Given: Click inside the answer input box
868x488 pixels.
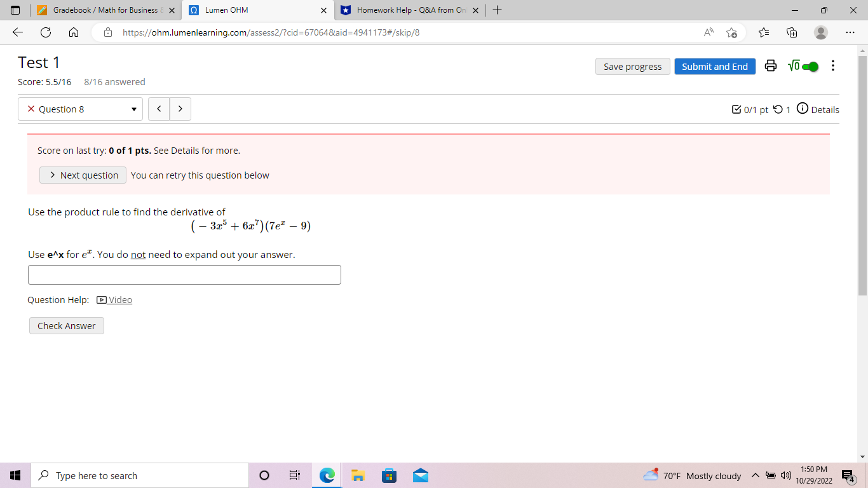Looking at the screenshot, I should tap(184, 274).
